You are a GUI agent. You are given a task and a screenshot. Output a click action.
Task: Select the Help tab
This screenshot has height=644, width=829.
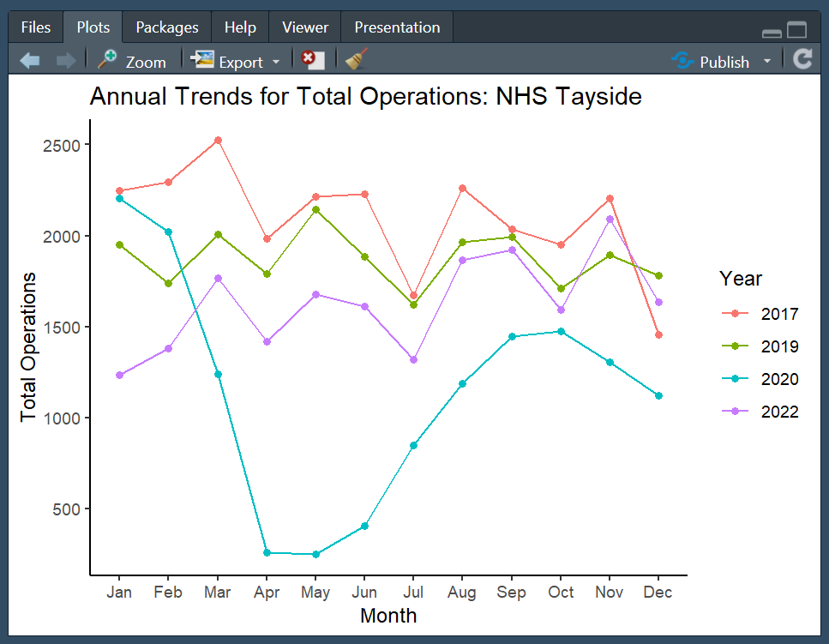pyautogui.click(x=240, y=27)
